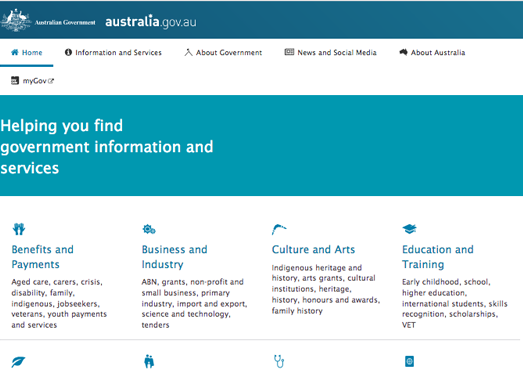
Task: Click the News and Social Media newspaper icon
Action: pyautogui.click(x=289, y=52)
